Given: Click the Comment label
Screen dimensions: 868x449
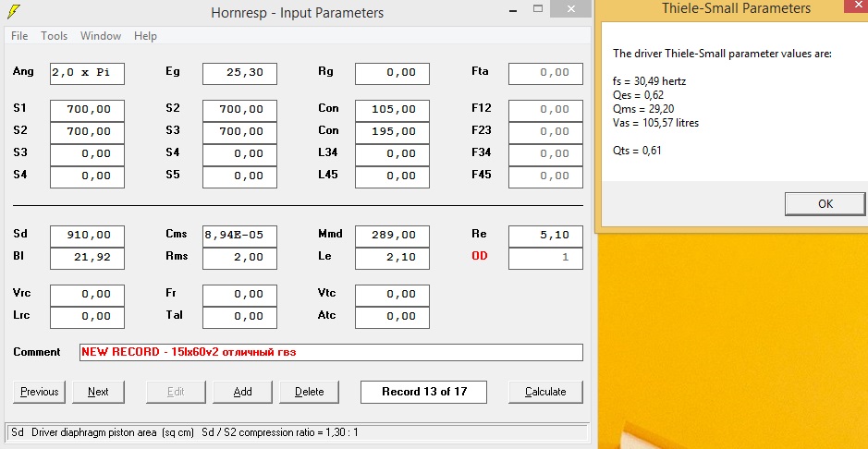Looking at the screenshot, I should coord(37,352).
